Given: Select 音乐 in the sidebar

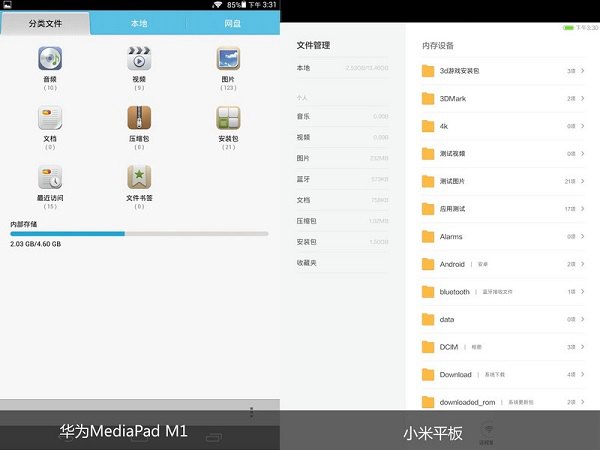Looking at the screenshot, I should 342,116.
